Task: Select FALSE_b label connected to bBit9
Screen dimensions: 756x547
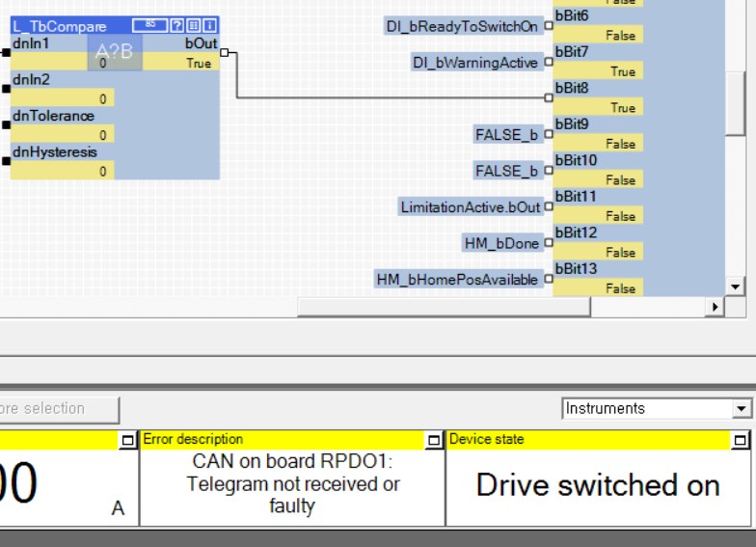Action: [506, 135]
